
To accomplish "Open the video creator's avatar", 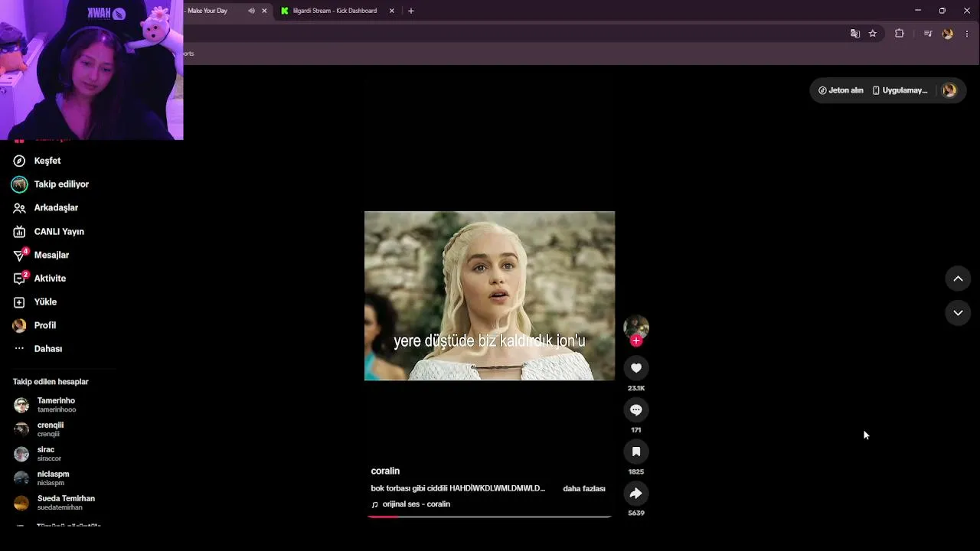I will coord(636,327).
